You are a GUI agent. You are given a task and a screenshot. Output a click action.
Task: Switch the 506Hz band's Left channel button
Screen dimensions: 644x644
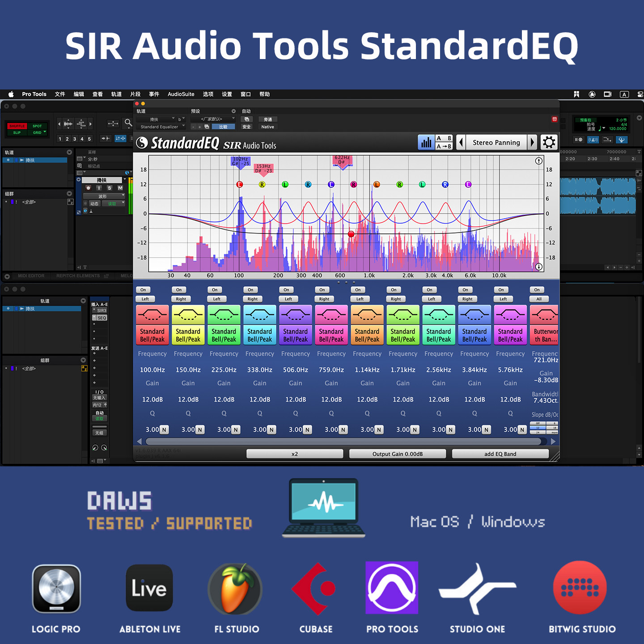(x=288, y=299)
